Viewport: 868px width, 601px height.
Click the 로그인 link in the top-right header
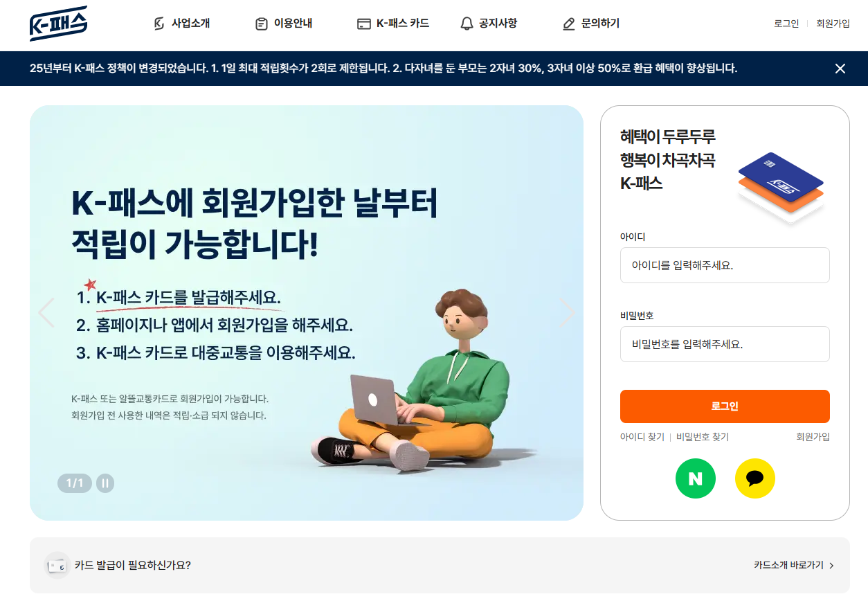[x=786, y=24]
